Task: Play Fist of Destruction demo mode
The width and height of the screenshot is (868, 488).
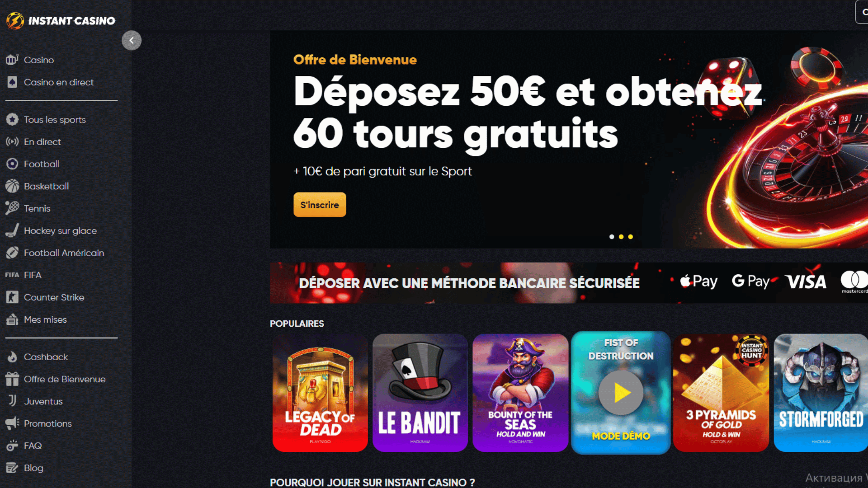Action: [x=621, y=393]
